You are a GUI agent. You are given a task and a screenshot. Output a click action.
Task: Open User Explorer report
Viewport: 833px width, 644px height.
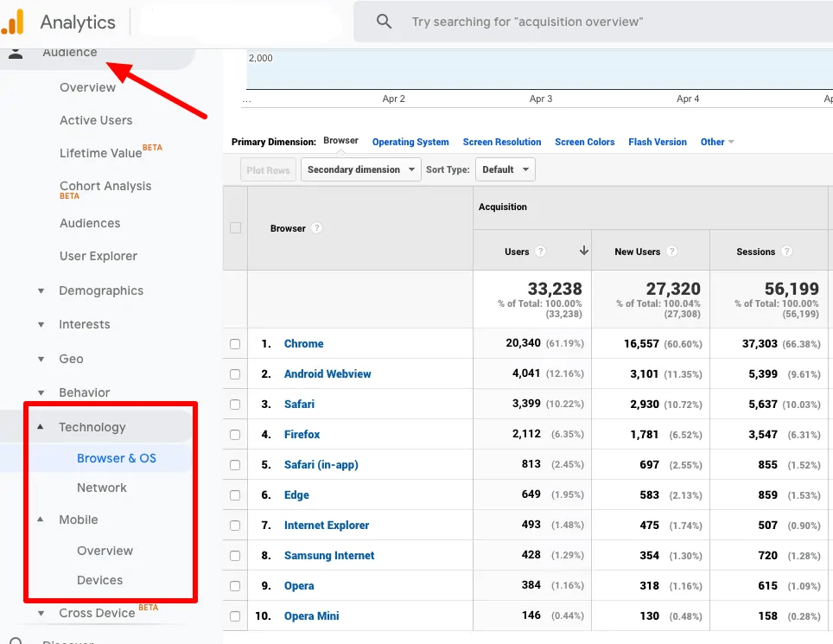[99, 256]
